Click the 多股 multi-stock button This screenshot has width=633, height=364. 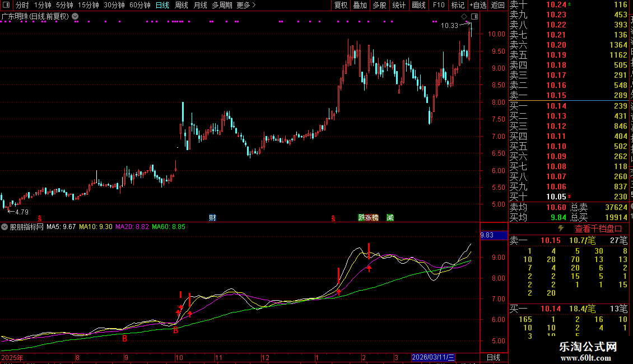[379, 5]
